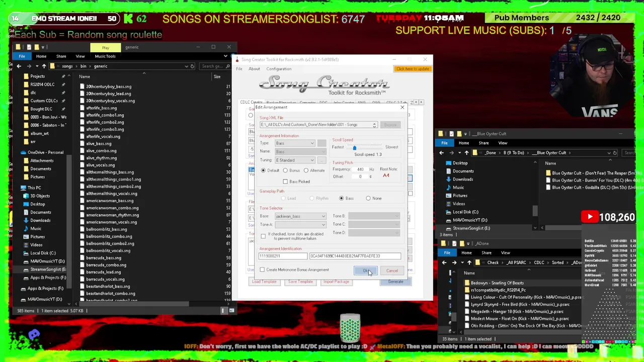Switch to View tab in generic Explorer
The image size is (644, 362).
coord(80,56)
